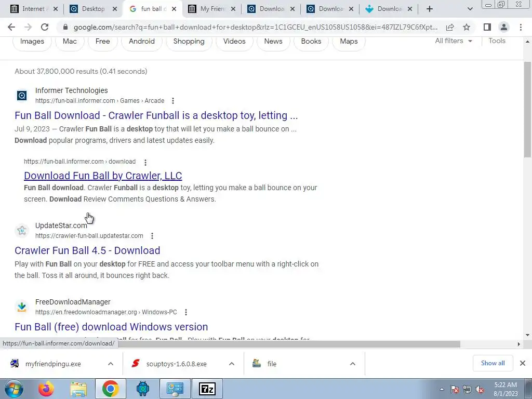Show all downloads
The width and height of the screenshot is (532, 399).
point(493,363)
